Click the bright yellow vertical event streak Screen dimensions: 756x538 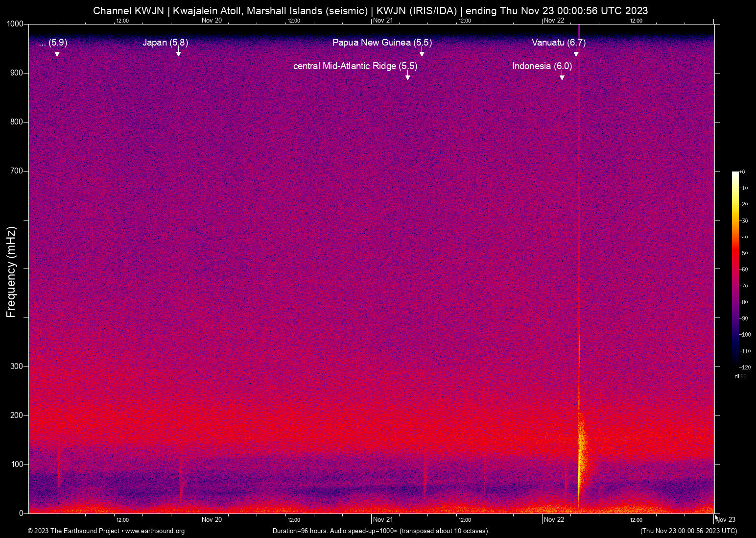tap(580, 451)
